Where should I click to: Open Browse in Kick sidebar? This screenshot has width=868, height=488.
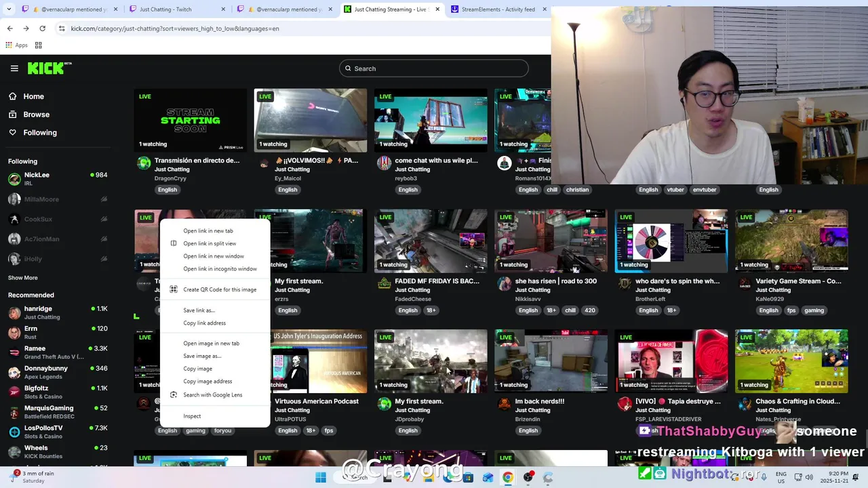36,115
